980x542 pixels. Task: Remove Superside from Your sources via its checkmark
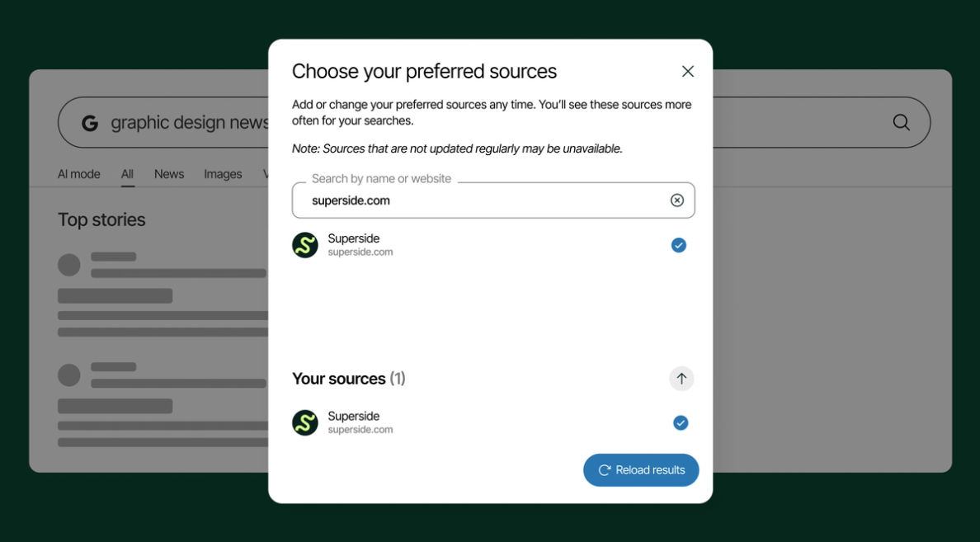(x=681, y=422)
